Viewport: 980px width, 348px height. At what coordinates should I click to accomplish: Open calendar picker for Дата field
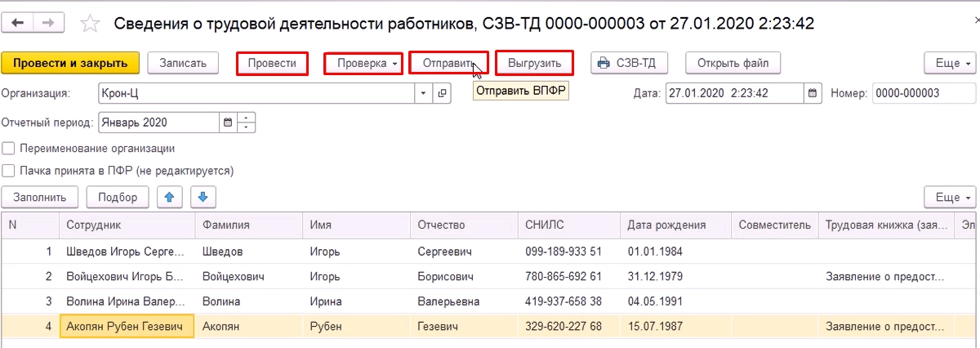(812, 94)
